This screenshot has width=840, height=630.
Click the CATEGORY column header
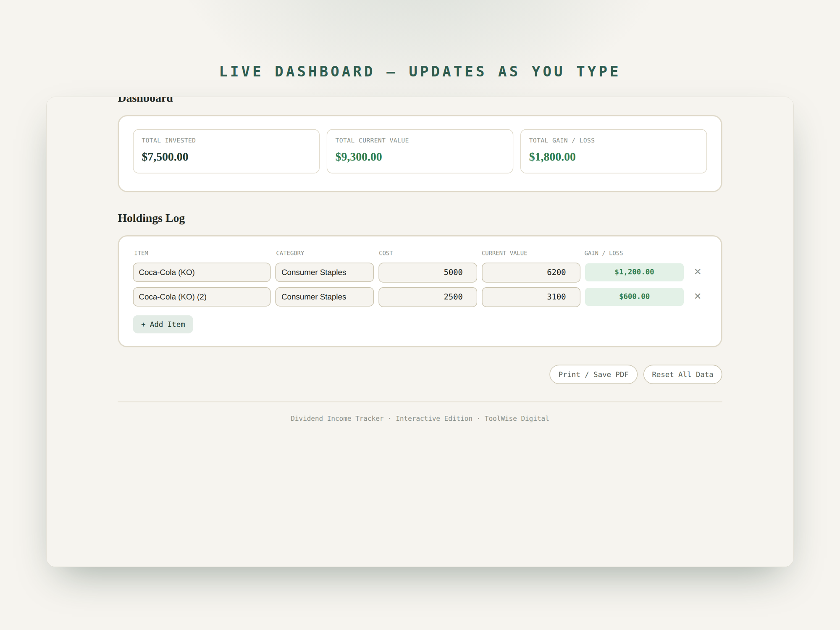point(290,253)
